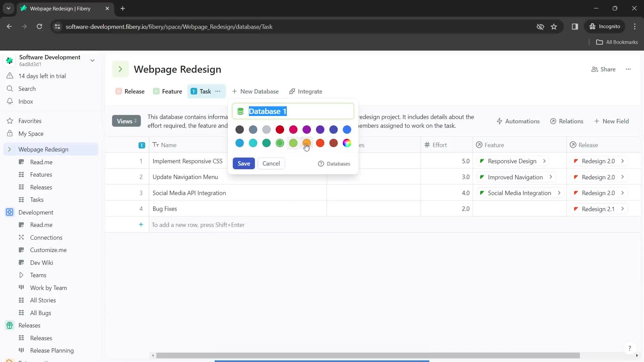Select the orange color swatch
The height and width of the screenshot is (362, 644).
(307, 143)
